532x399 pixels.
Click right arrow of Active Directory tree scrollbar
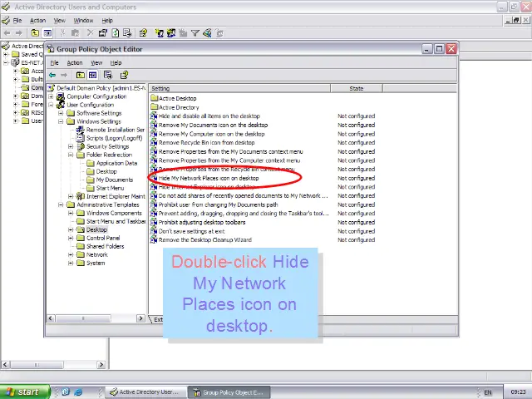101,365
